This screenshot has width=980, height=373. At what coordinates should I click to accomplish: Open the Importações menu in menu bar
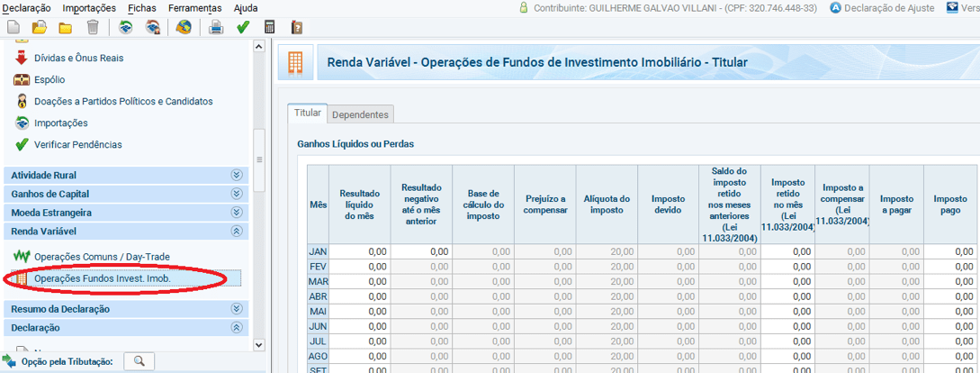89,8
